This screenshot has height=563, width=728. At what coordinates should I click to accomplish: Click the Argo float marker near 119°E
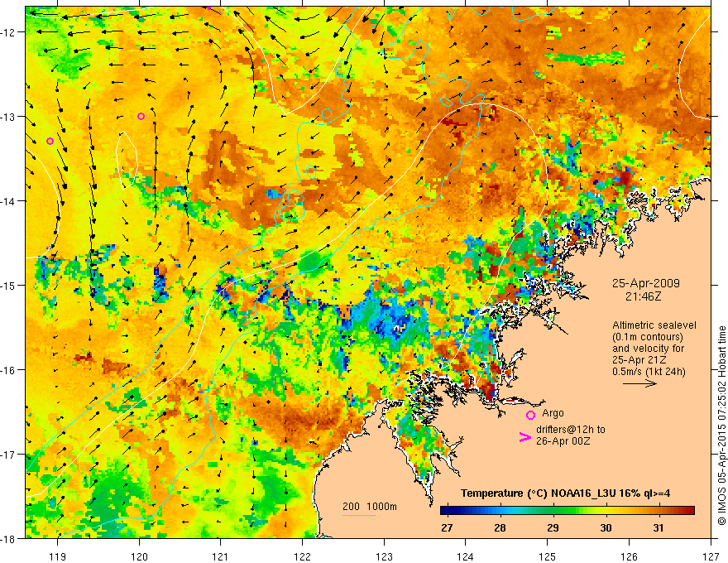pos(50,142)
